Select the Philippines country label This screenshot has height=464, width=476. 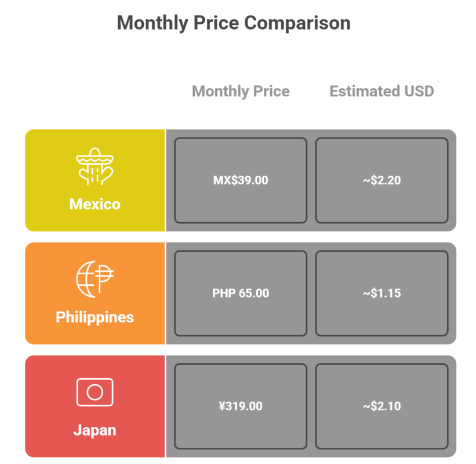click(95, 317)
